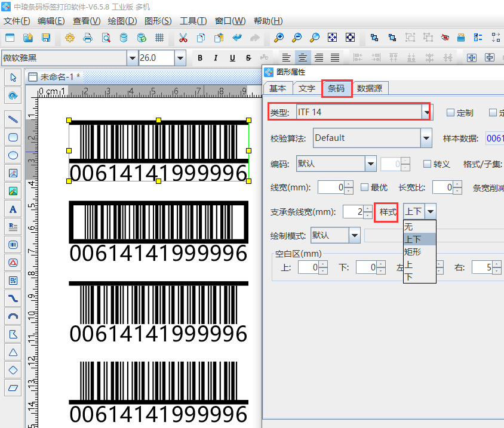
Task: Open the 绘图(D) menu
Action: [122, 21]
